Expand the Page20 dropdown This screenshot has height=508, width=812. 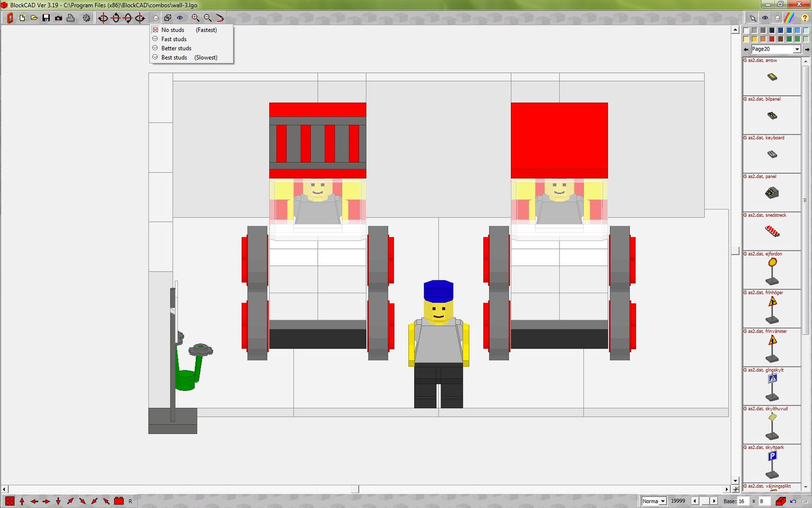[797, 49]
